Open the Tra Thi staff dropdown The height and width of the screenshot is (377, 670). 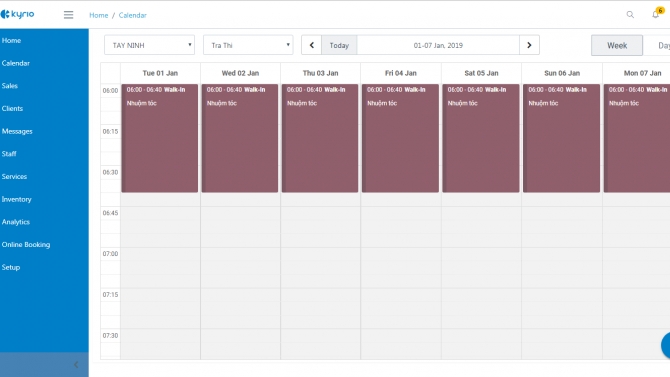pyautogui.click(x=248, y=45)
